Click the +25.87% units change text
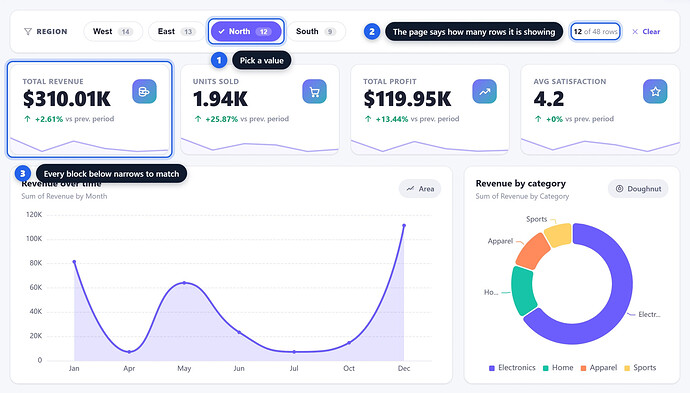The height and width of the screenshot is (393, 690). tap(221, 119)
